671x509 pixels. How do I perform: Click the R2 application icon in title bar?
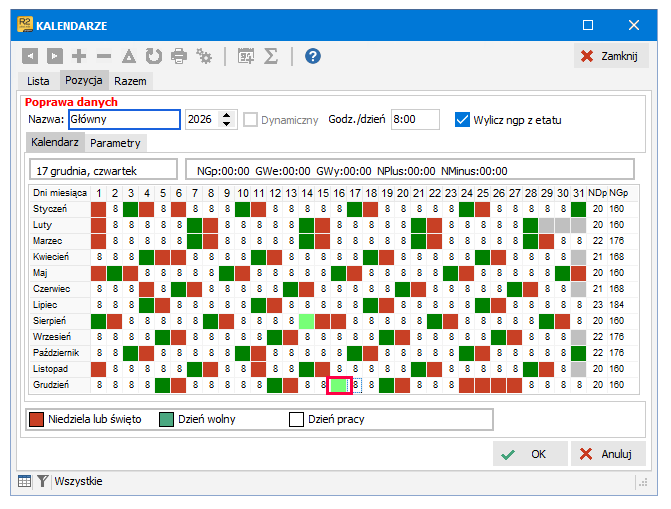click(25, 25)
